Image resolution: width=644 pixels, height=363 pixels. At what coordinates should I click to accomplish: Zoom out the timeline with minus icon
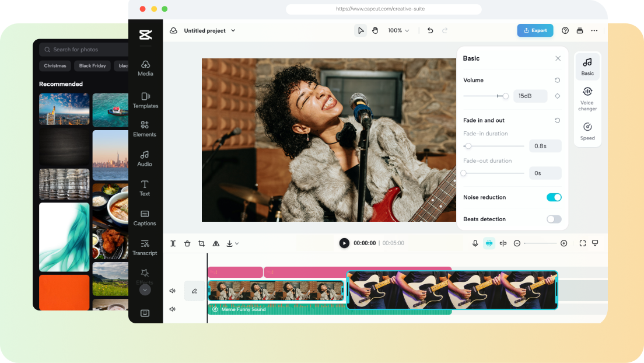517,243
